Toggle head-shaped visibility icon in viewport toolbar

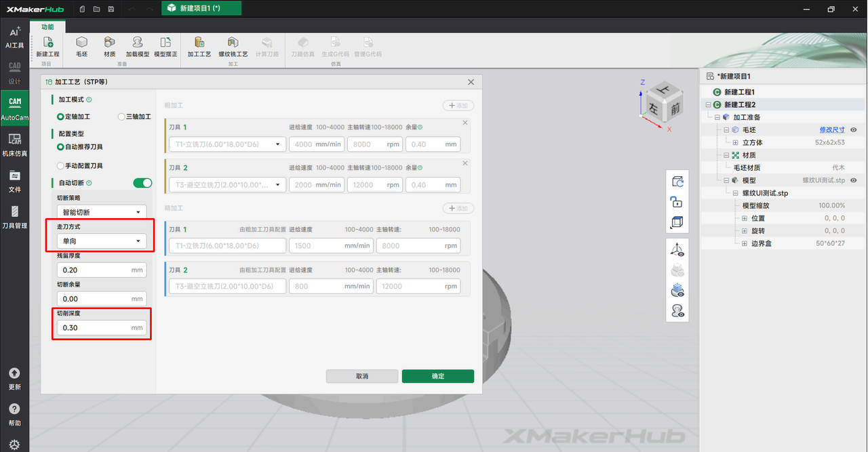coord(677,311)
